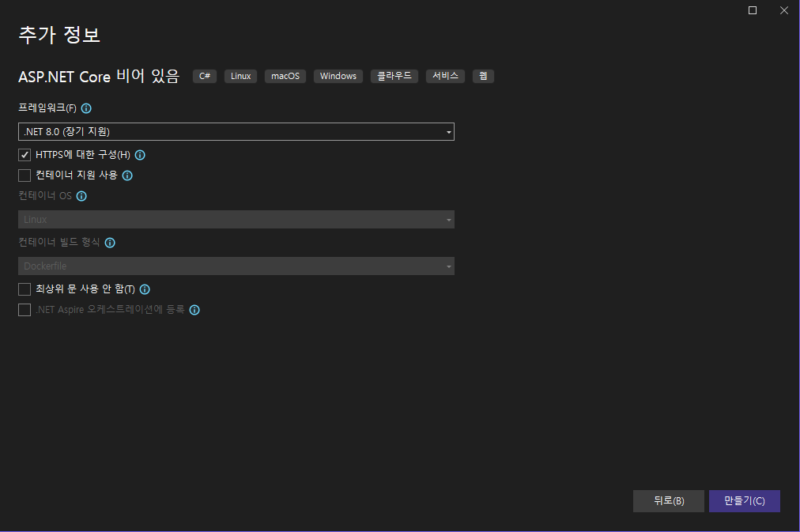Click the Linux tag label
This screenshot has height=532, width=800.
click(240, 76)
